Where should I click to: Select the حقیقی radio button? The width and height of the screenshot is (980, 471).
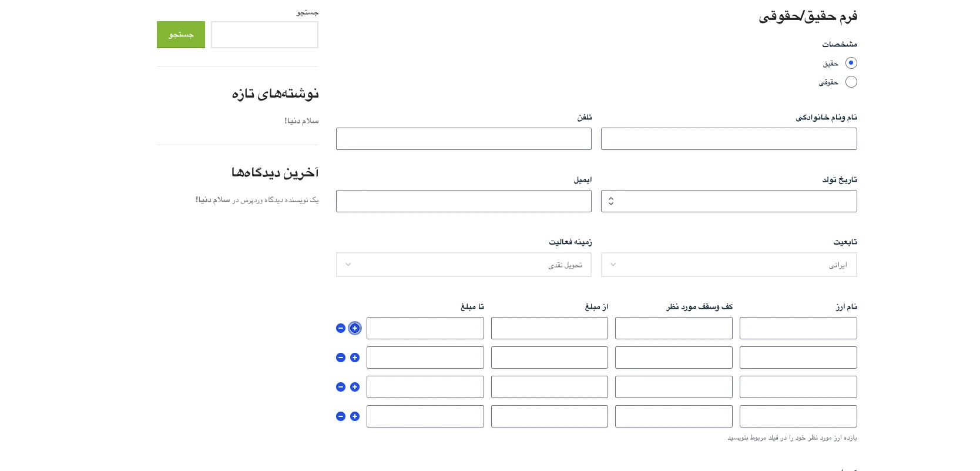[851, 63]
